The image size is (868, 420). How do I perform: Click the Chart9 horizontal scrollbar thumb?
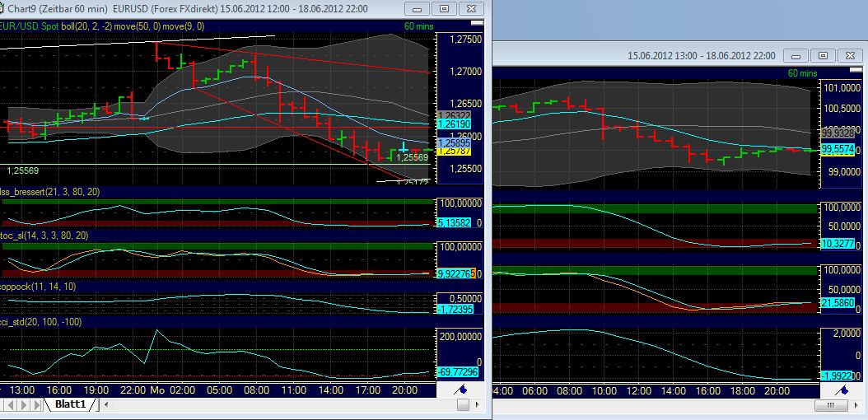[x=464, y=404]
